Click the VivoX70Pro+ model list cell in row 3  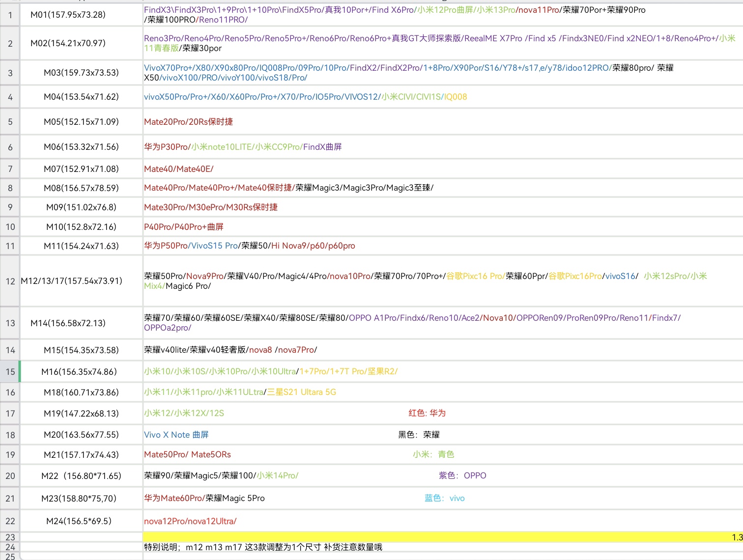pos(442,73)
